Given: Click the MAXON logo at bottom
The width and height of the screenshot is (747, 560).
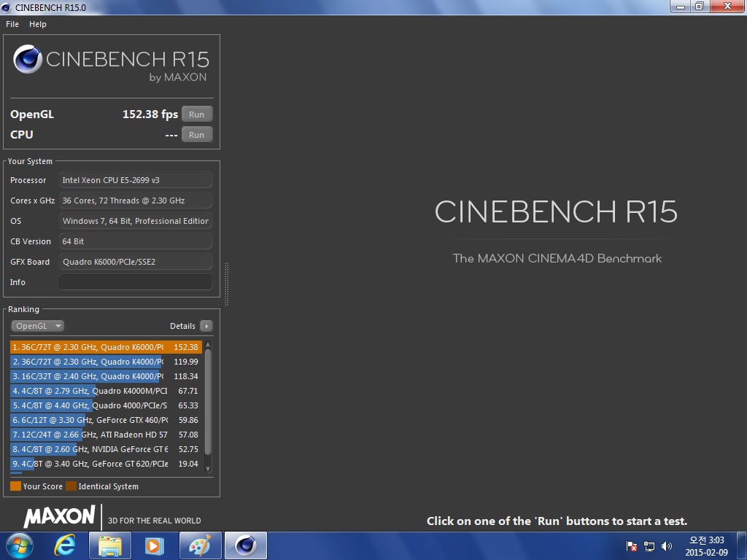Looking at the screenshot, I should coord(60,517).
